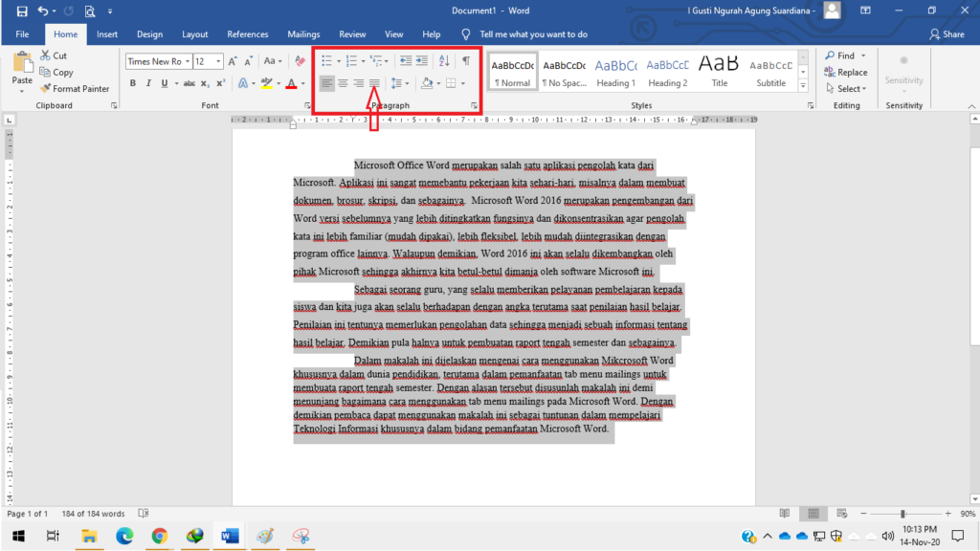Open the borders dropdown
This screenshot has width=980, height=551.
click(463, 83)
